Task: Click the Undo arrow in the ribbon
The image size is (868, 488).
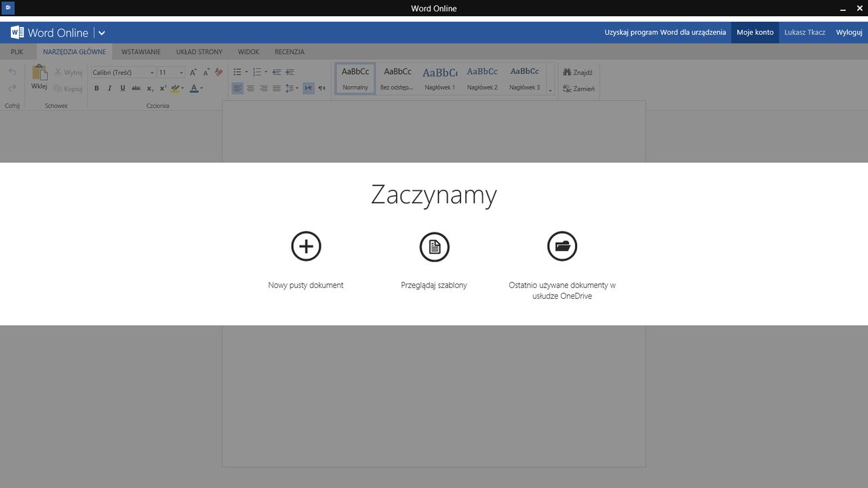Action: [x=12, y=72]
